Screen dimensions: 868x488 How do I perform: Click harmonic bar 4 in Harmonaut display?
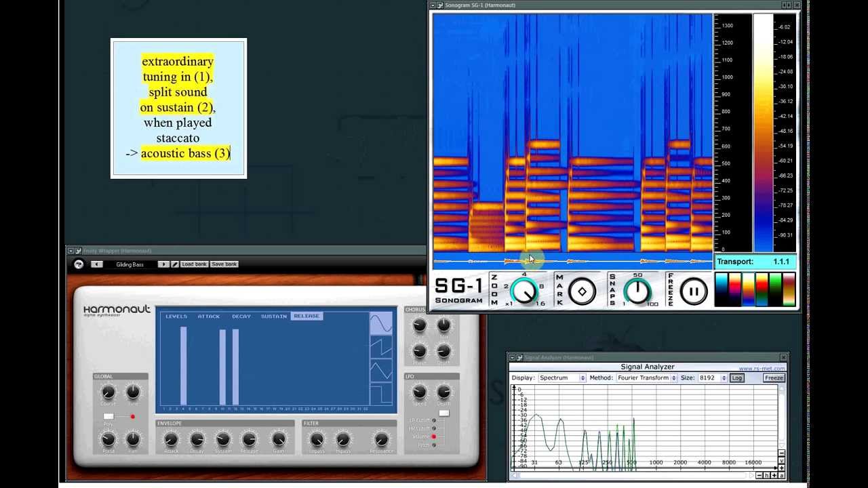tap(183, 366)
